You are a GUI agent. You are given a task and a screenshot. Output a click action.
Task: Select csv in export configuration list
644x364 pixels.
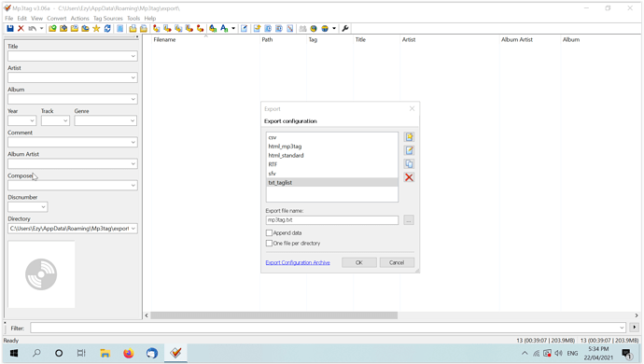tap(332, 137)
